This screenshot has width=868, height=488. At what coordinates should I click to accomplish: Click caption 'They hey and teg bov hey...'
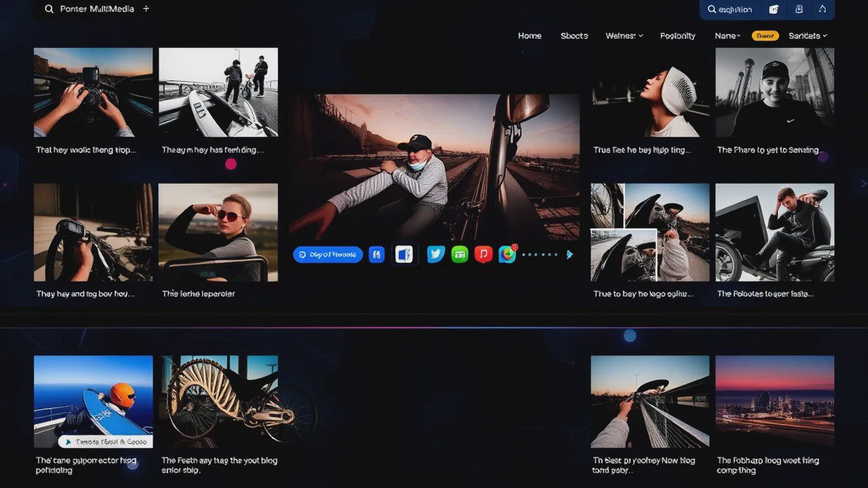[x=85, y=294]
